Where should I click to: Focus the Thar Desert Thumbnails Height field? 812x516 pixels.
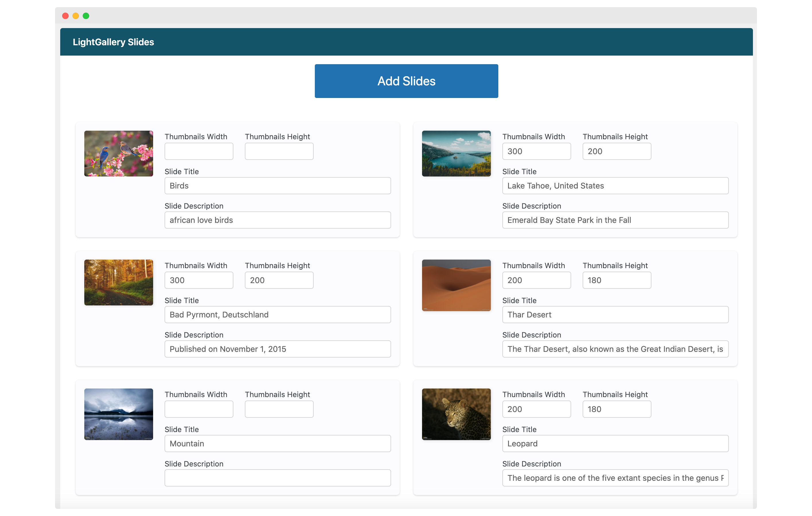click(x=616, y=280)
